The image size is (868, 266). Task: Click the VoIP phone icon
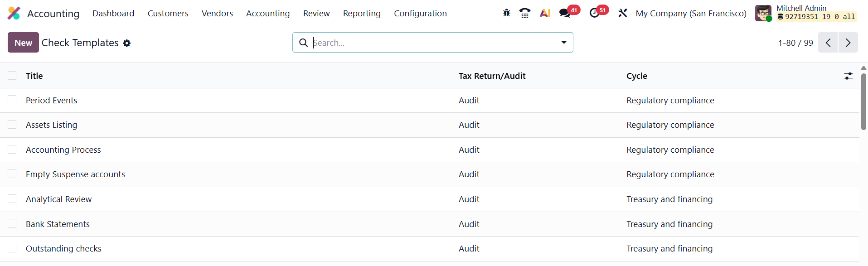click(x=525, y=13)
